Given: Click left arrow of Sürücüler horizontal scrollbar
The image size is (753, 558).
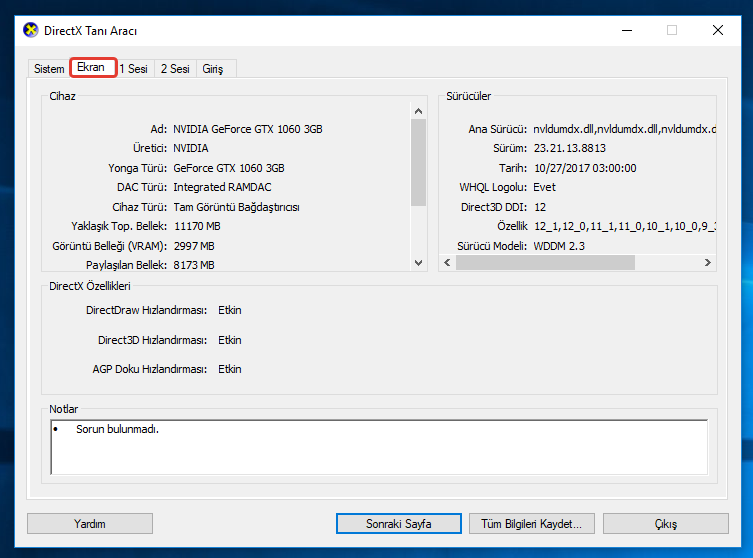Looking at the screenshot, I should [x=447, y=263].
